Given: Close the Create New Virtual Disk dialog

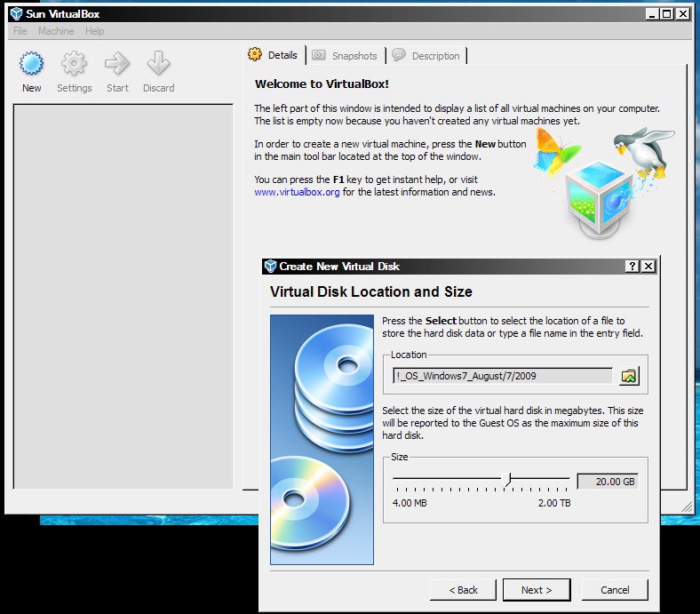Looking at the screenshot, I should tap(648, 267).
